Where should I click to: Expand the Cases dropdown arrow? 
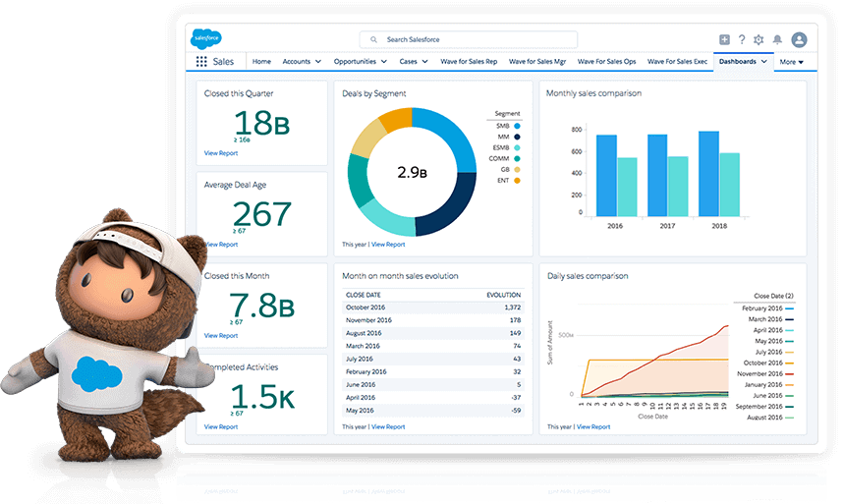424,62
